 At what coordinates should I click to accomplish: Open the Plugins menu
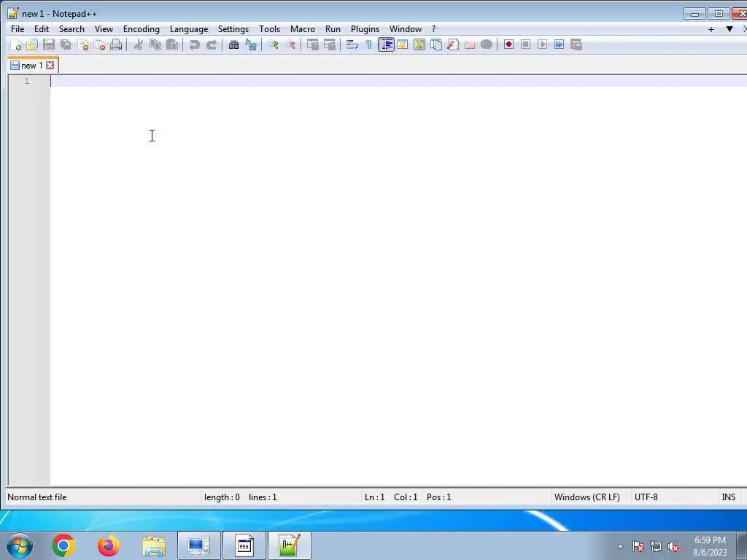tap(365, 29)
